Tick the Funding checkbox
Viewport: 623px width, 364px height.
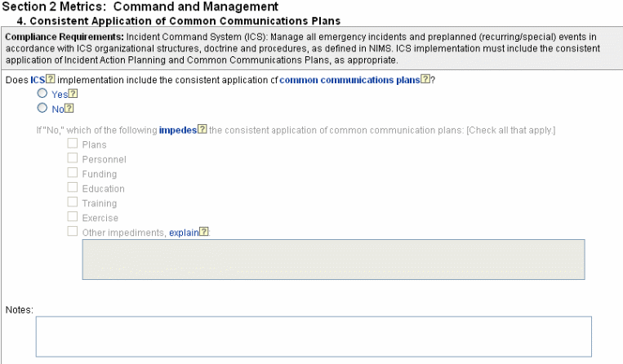(x=73, y=173)
